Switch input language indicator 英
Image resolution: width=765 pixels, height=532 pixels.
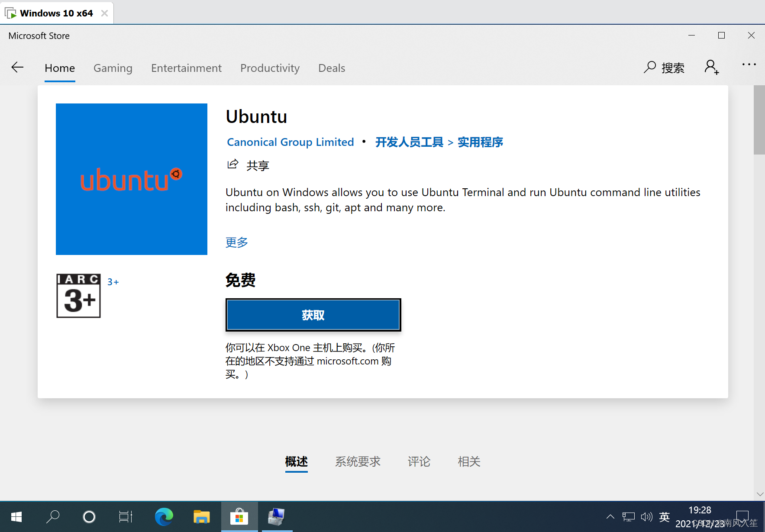point(665,517)
